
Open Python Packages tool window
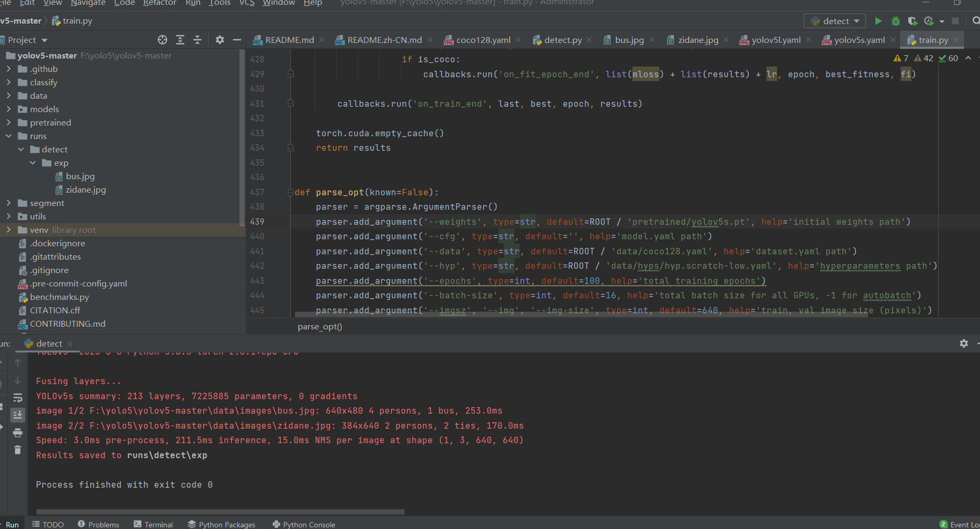click(222, 524)
